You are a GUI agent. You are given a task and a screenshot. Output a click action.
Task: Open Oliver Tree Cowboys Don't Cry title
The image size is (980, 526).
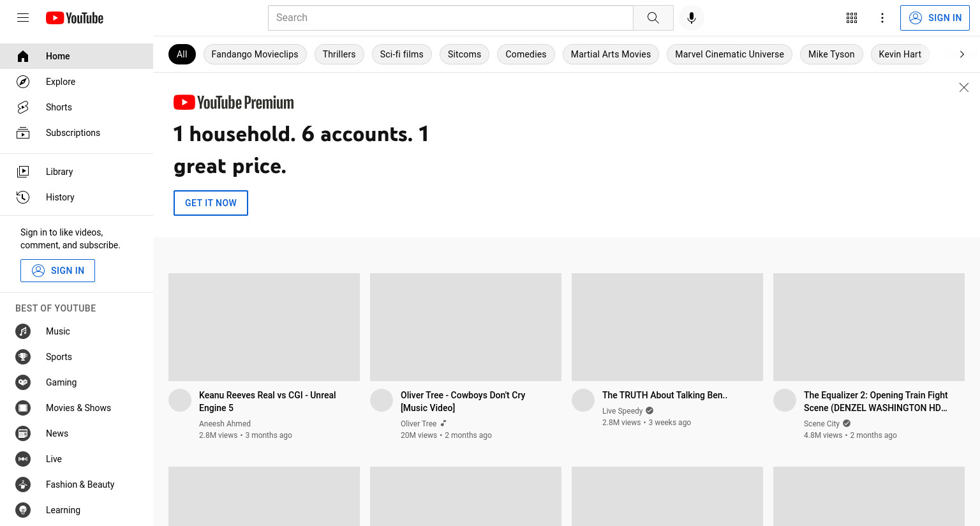(x=463, y=402)
